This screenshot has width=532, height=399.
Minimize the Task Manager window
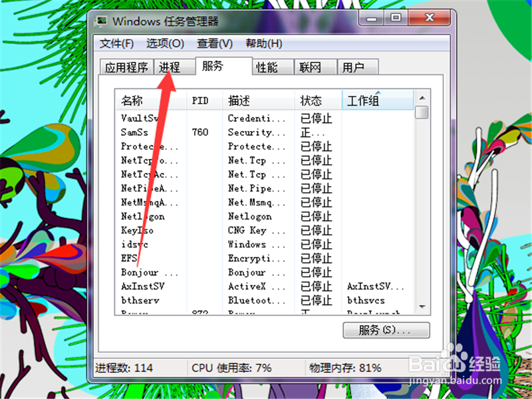[372, 19]
